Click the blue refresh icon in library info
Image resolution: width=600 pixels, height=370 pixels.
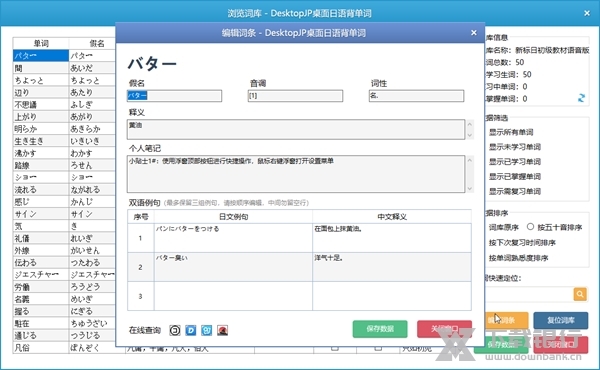pyautogui.click(x=581, y=98)
